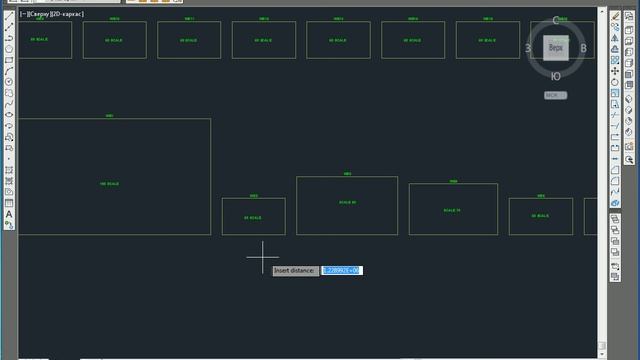Select the Chamfer tool

pyautogui.click(x=615, y=170)
